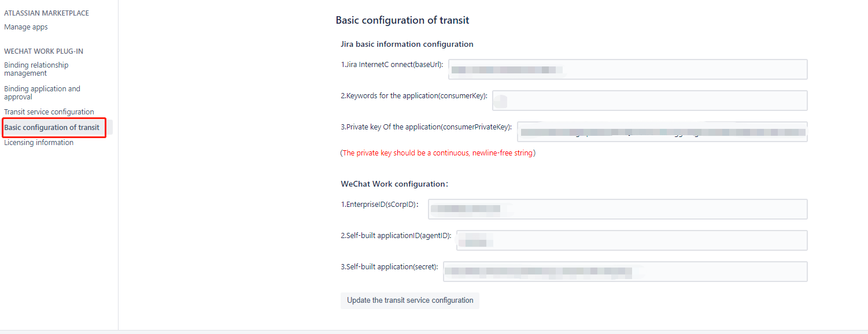Select Basic configuration of transit sidebar item
This screenshot has height=334, width=868.
52,128
